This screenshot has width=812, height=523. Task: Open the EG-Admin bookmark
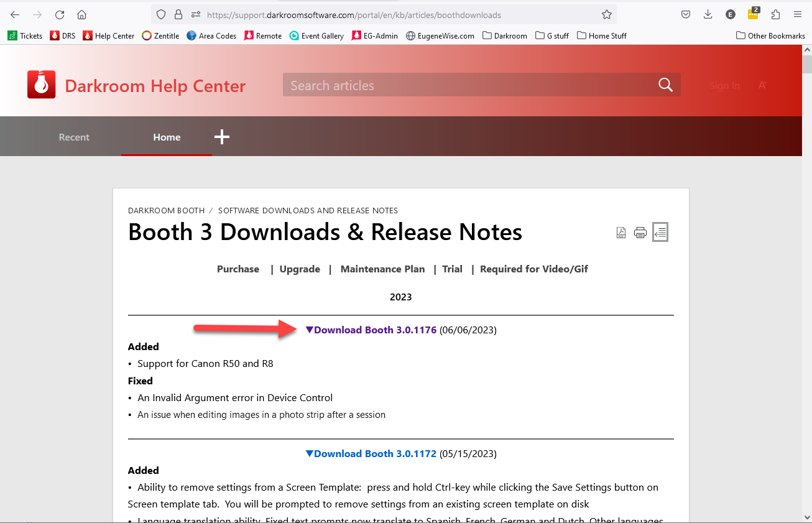(375, 35)
